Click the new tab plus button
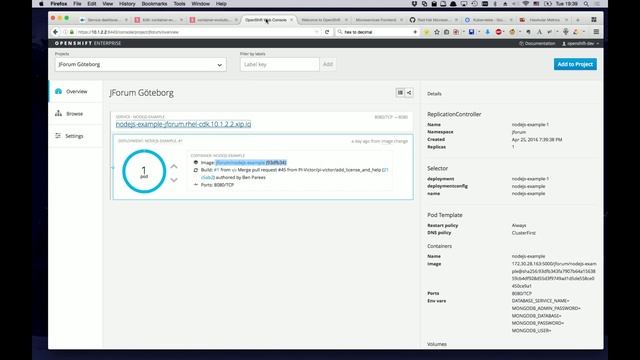The image size is (640, 360). click(x=577, y=20)
